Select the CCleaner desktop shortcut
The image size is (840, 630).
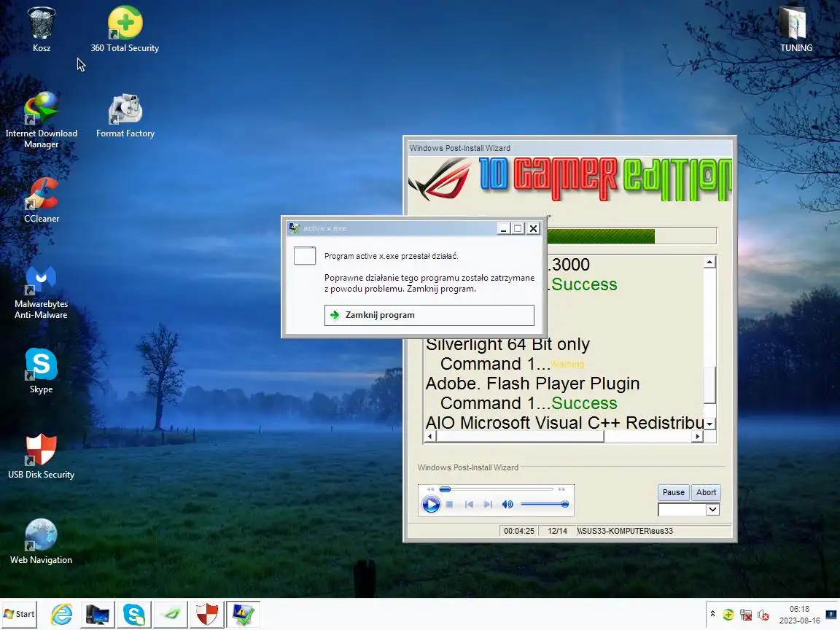[42, 201]
